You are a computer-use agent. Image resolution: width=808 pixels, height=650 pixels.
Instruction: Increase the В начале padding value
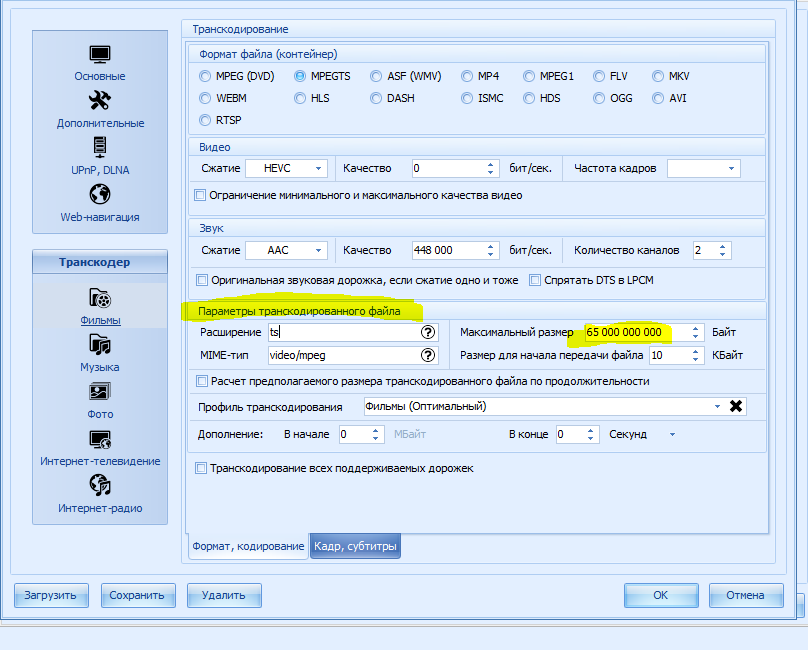pyautogui.click(x=376, y=430)
